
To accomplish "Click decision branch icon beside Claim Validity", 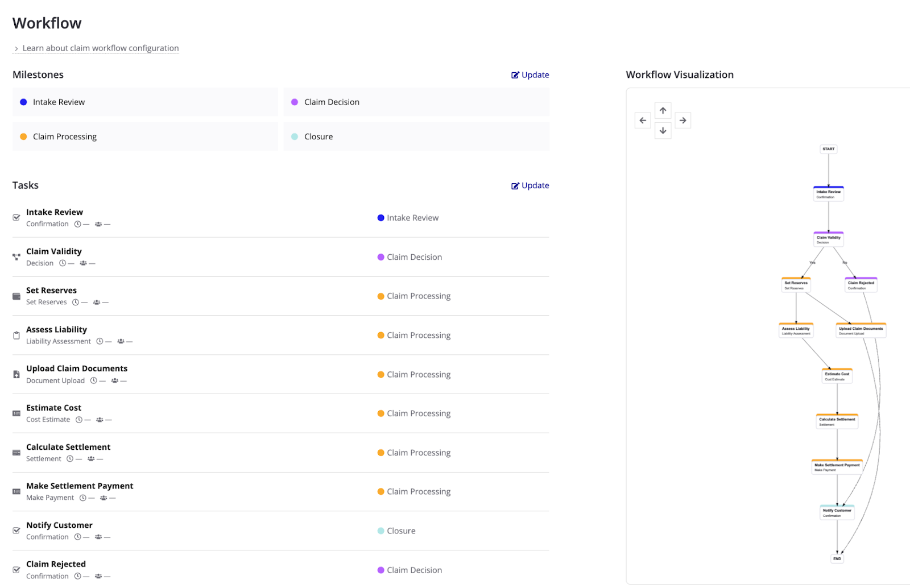I will (x=16, y=257).
